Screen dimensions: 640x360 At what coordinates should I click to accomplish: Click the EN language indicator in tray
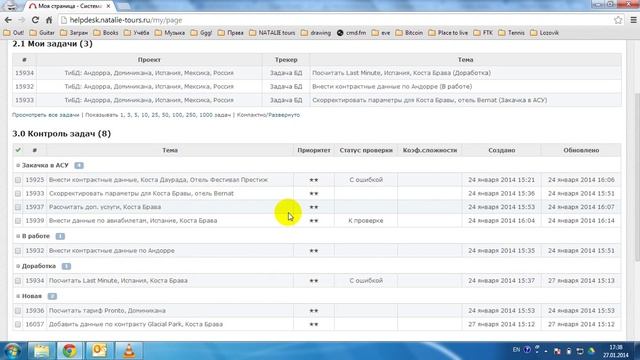516,350
